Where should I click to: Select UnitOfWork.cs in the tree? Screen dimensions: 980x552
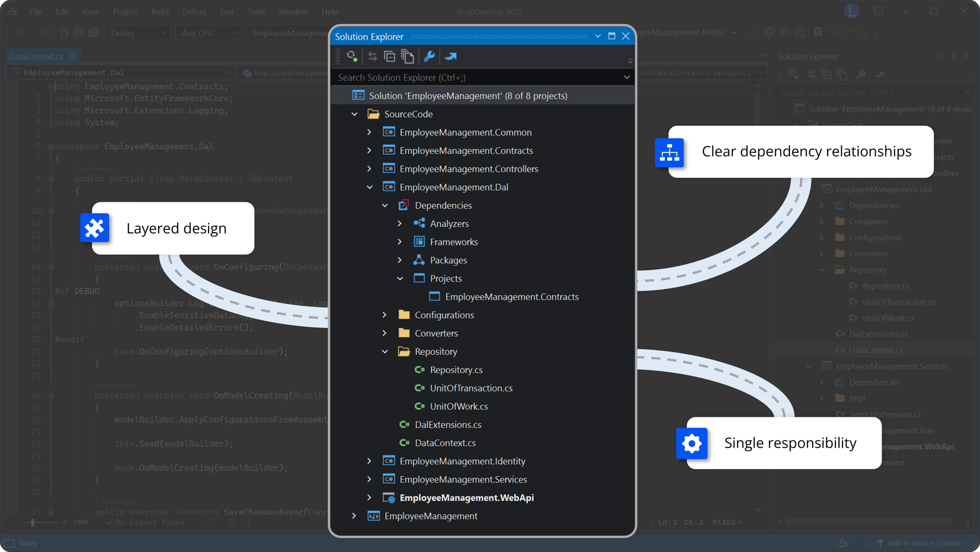coord(459,407)
